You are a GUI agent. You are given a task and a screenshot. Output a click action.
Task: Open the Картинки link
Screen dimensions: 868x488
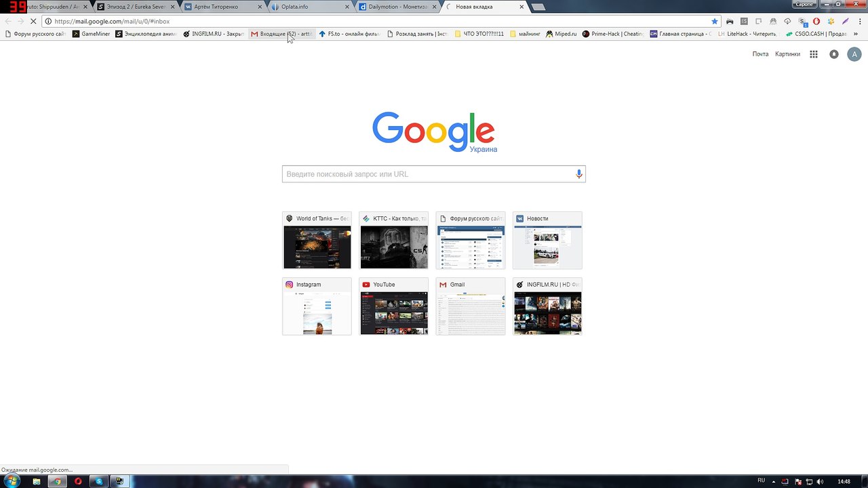coord(788,54)
